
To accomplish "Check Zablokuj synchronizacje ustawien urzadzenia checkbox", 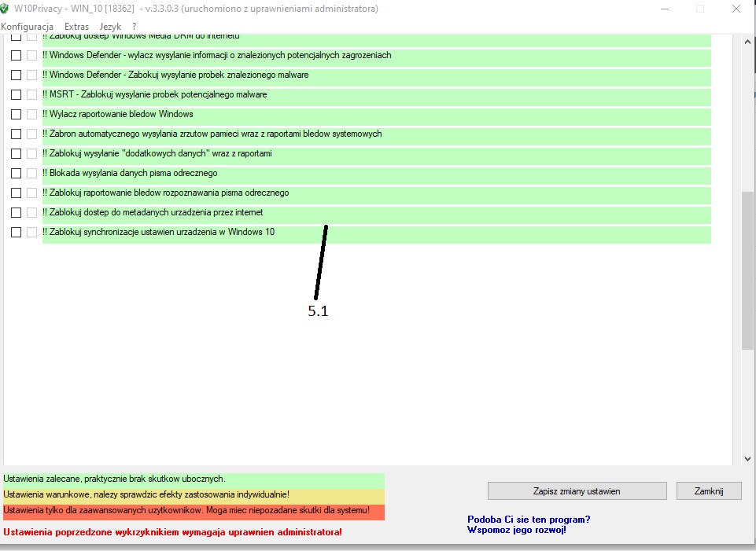I will [16, 232].
